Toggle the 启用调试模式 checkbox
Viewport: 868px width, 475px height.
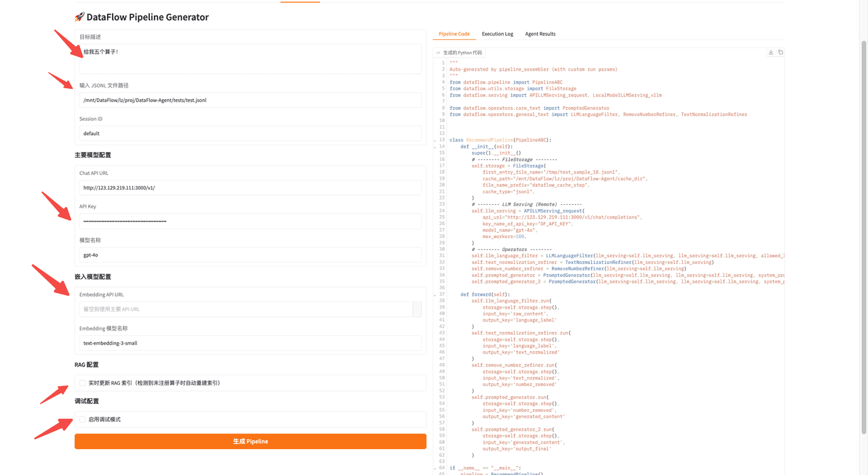pyautogui.click(x=83, y=419)
